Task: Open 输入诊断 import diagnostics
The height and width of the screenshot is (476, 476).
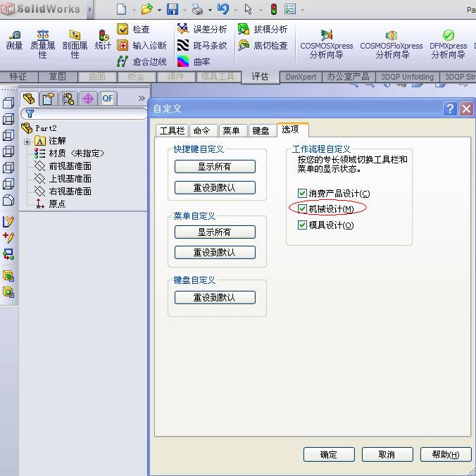Action: point(142,46)
